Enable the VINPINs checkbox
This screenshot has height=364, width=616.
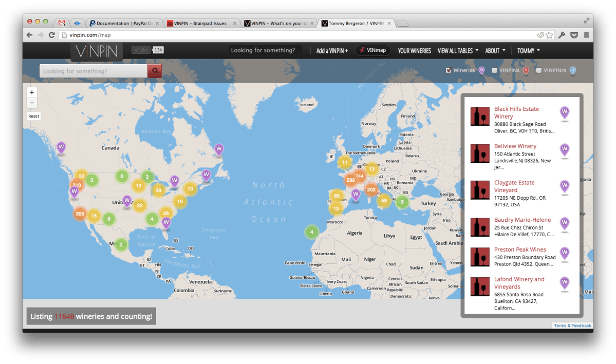[x=494, y=70]
